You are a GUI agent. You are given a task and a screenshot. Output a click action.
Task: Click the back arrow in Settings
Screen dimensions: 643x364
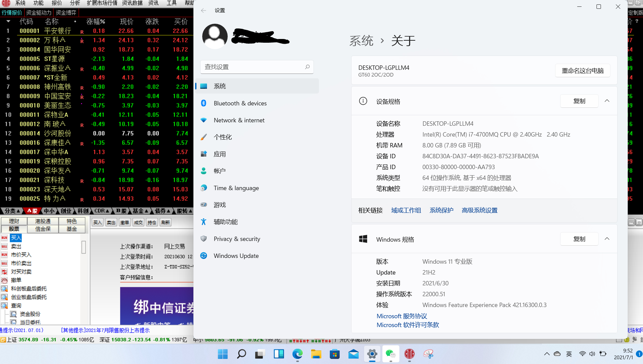pos(203,11)
